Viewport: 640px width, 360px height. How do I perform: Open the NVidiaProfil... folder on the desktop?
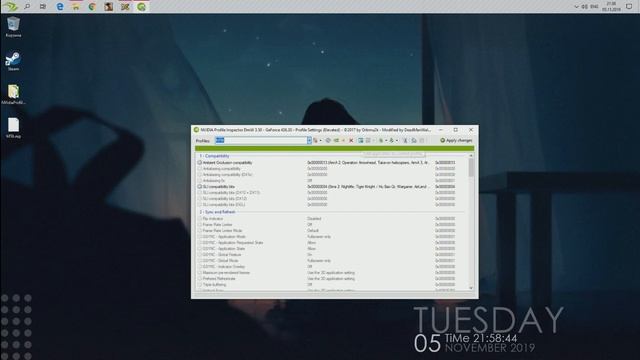(13, 94)
